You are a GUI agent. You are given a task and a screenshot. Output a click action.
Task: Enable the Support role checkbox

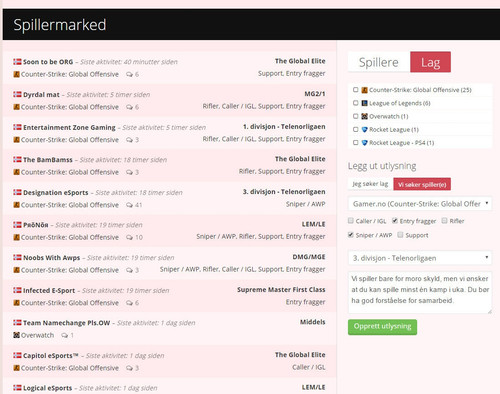400,235
